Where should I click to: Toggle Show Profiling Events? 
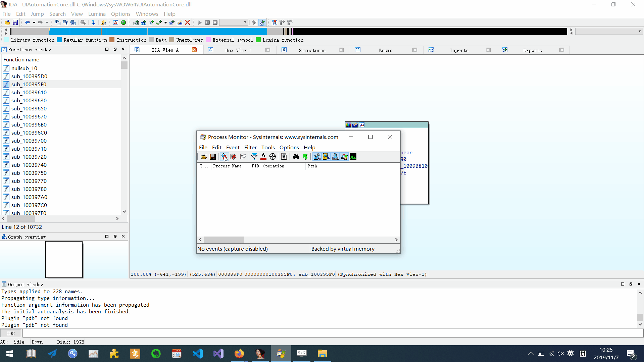353,157
